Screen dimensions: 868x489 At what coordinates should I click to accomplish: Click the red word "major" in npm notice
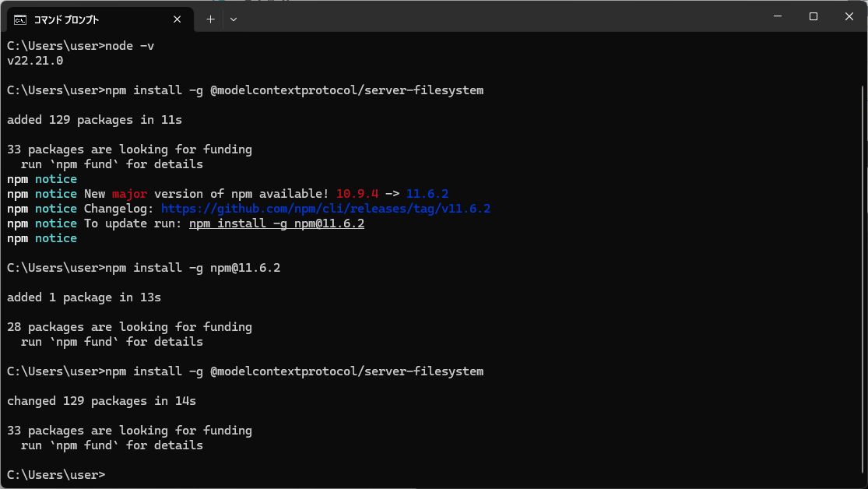click(x=129, y=194)
